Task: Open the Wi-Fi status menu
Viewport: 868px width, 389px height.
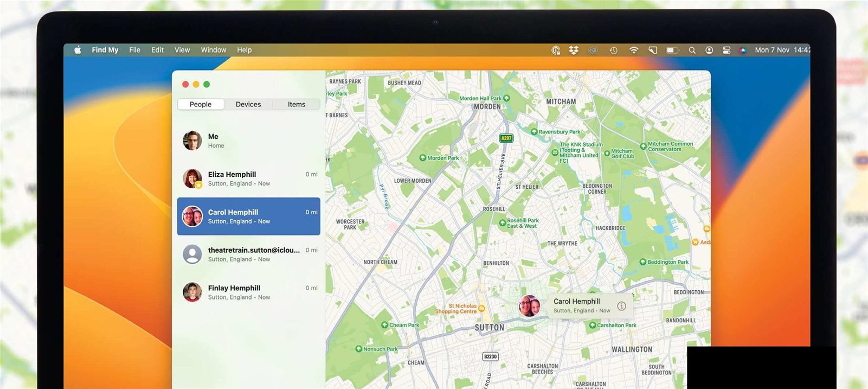Action: coord(634,50)
